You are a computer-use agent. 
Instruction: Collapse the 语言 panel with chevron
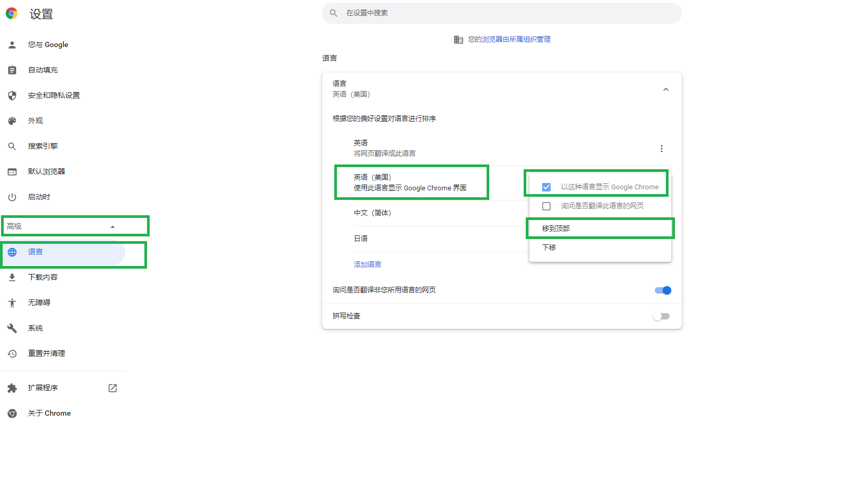pos(666,89)
